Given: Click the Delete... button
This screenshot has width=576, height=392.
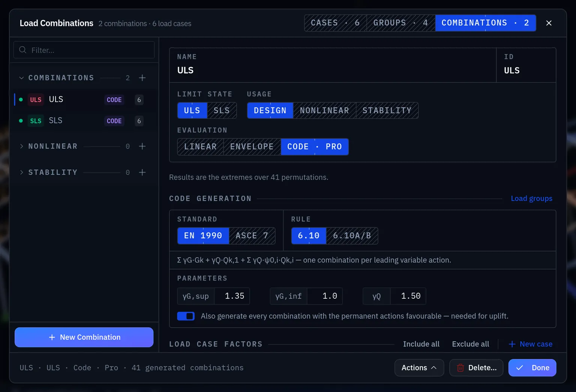Looking at the screenshot, I should pos(476,368).
